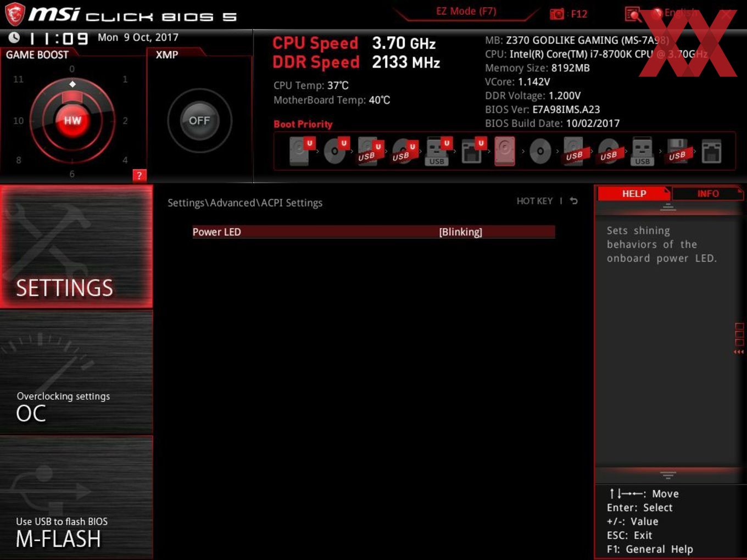Click the Boot Priority heading
Image resolution: width=747 pixels, height=560 pixels.
pyautogui.click(x=303, y=124)
